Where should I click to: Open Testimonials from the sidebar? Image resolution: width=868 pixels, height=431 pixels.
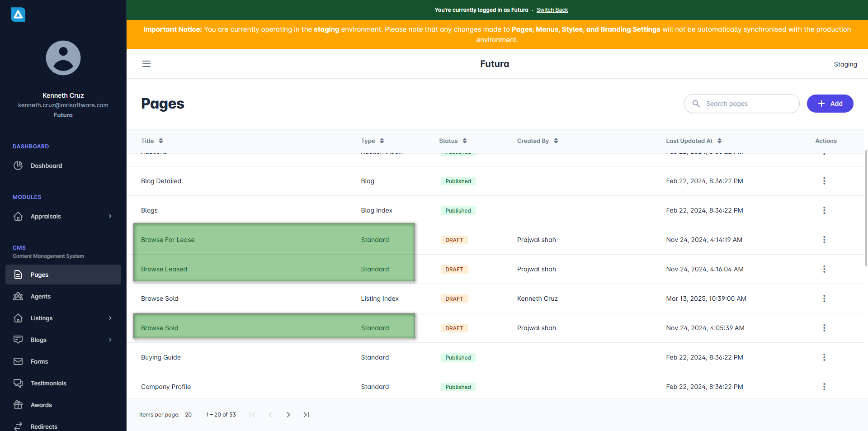pyautogui.click(x=48, y=383)
